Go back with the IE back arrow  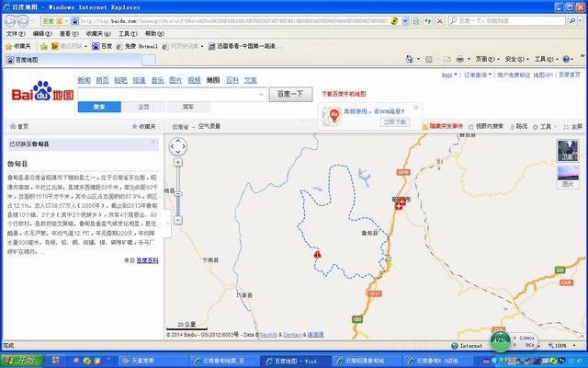tap(10, 21)
